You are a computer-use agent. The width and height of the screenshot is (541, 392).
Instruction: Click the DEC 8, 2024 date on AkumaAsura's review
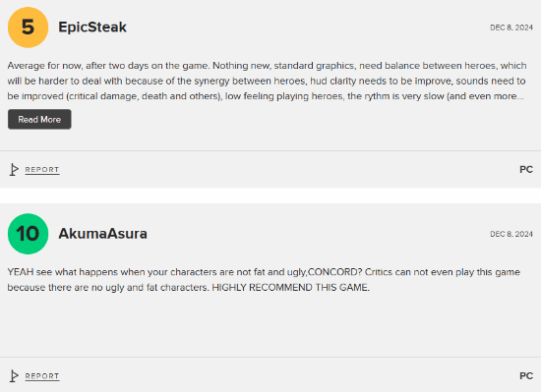(511, 234)
